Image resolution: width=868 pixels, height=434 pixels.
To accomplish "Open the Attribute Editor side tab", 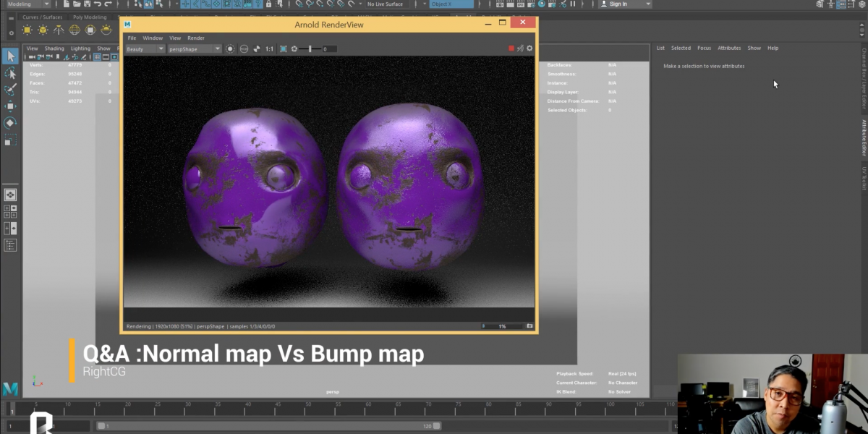I will (864, 137).
